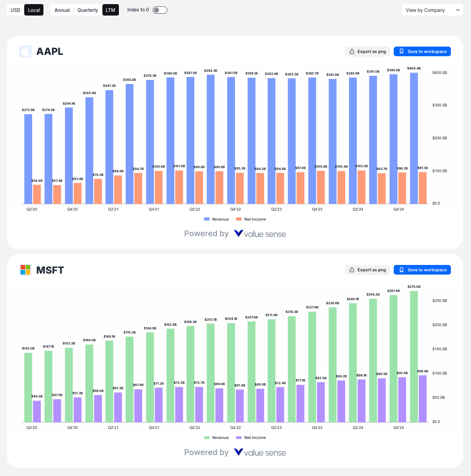The height and width of the screenshot is (476, 471).
Task: Select the MSFT net income bar labeled $67.4B
Action: (240, 406)
